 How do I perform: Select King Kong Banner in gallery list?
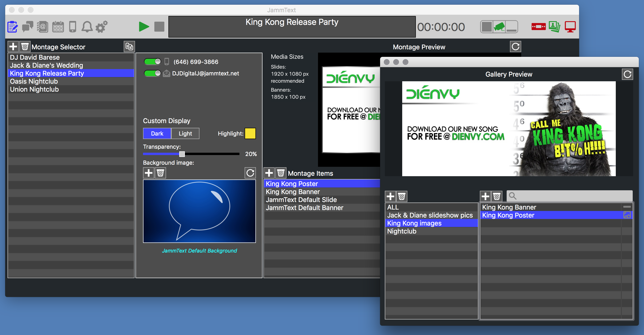[x=551, y=207]
